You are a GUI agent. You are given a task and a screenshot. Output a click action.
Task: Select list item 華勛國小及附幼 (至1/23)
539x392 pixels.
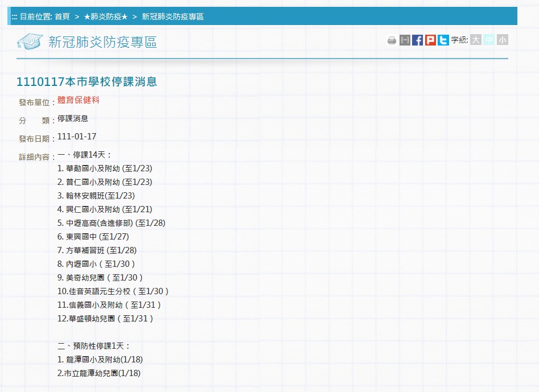[105, 168]
